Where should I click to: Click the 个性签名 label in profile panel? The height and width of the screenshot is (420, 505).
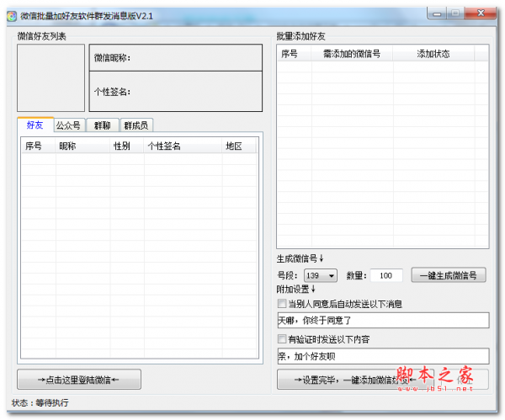(112, 92)
